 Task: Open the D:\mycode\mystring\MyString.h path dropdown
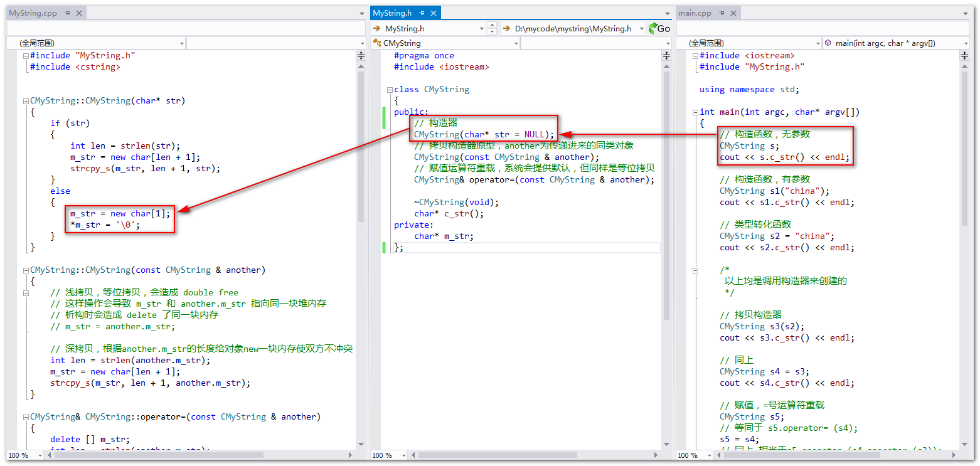coord(573,28)
